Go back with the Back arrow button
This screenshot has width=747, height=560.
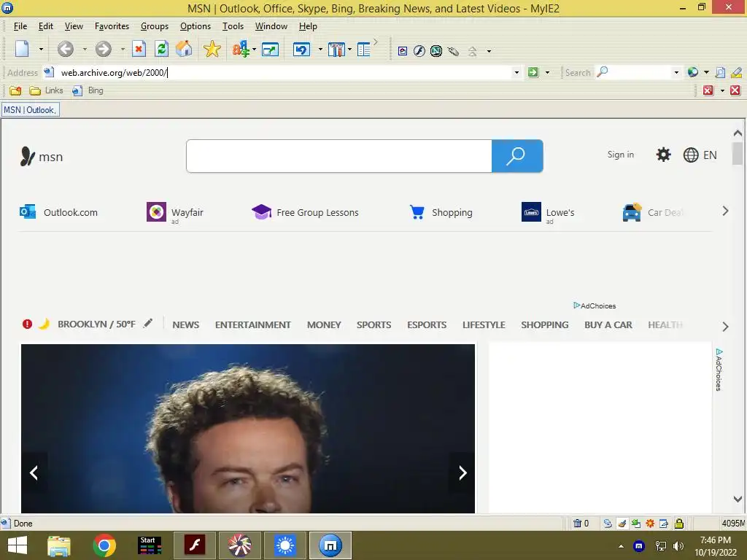click(66, 49)
